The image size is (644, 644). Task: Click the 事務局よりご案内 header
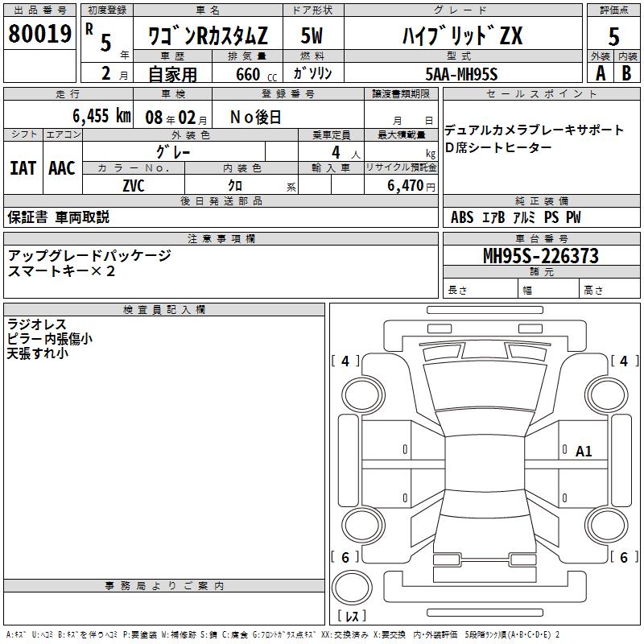(x=164, y=586)
